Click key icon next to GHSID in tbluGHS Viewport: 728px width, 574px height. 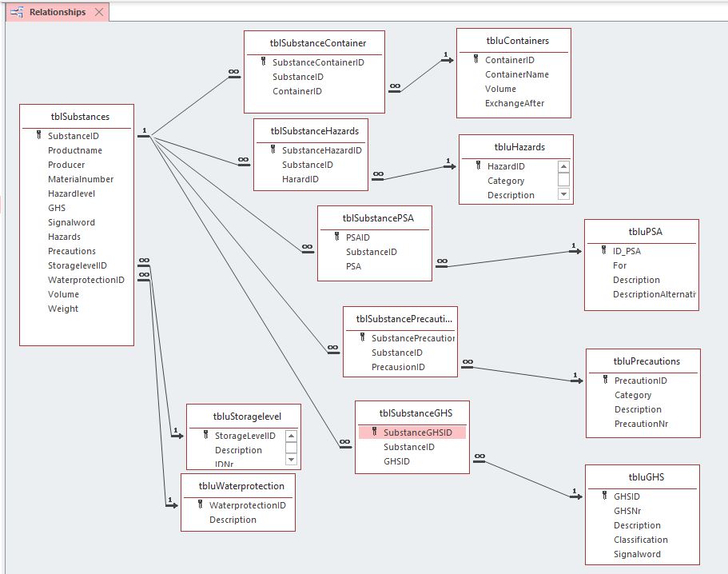click(604, 496)
